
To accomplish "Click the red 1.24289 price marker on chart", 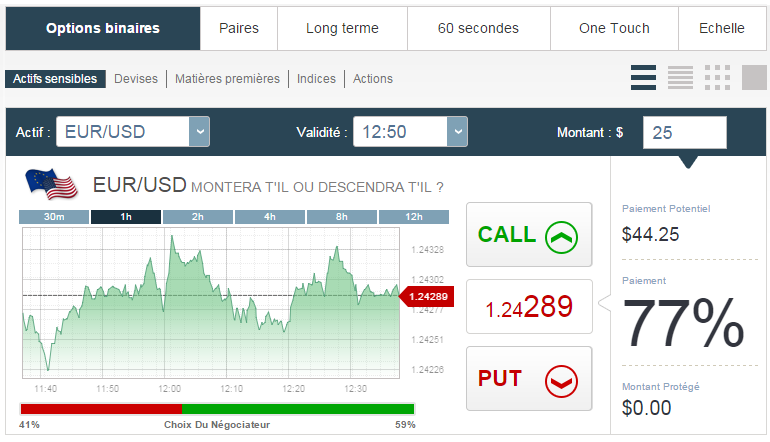I will click(426, 297).
